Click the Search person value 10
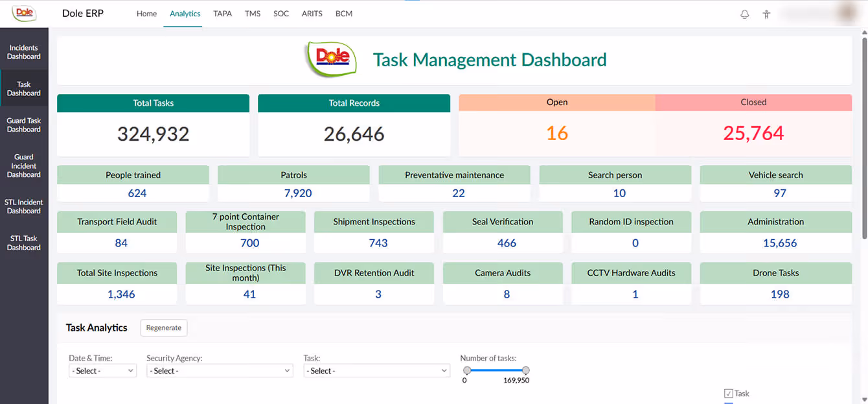The height and width of the screenshot is (404, 868). coord(619,193)
